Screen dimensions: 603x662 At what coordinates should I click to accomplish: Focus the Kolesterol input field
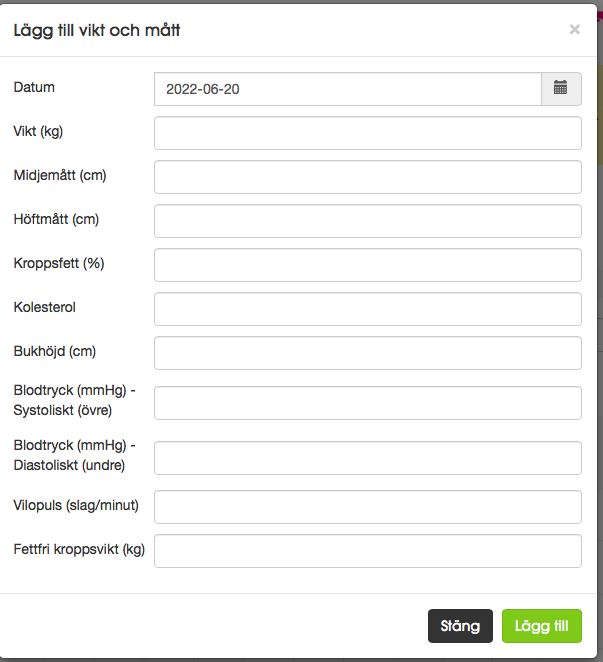(x=368, y=309)
